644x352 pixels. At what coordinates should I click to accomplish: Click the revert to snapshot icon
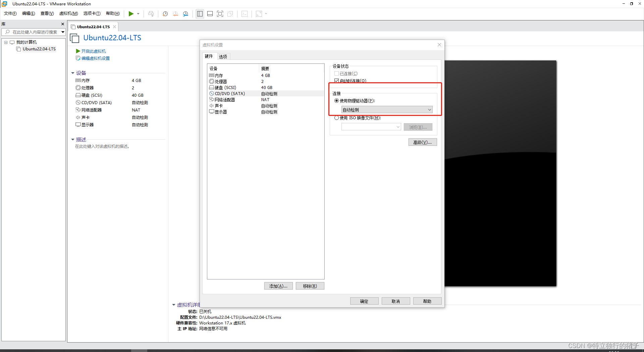175,14
